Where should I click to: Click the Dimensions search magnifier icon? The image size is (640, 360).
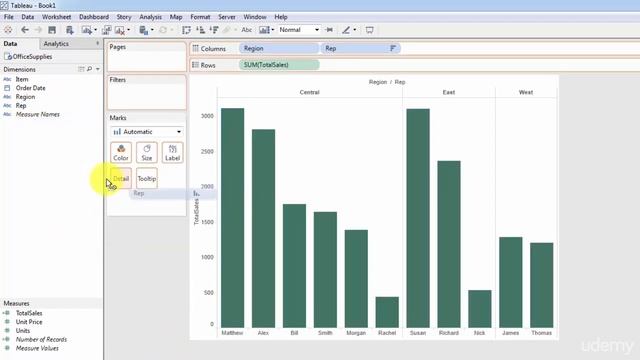coord(89,69)
